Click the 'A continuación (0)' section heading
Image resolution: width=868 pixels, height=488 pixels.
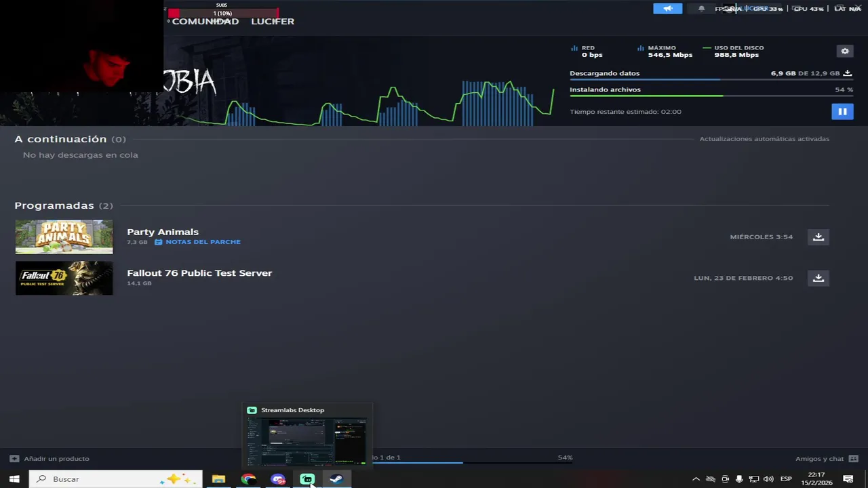click(x=71, y=139)
